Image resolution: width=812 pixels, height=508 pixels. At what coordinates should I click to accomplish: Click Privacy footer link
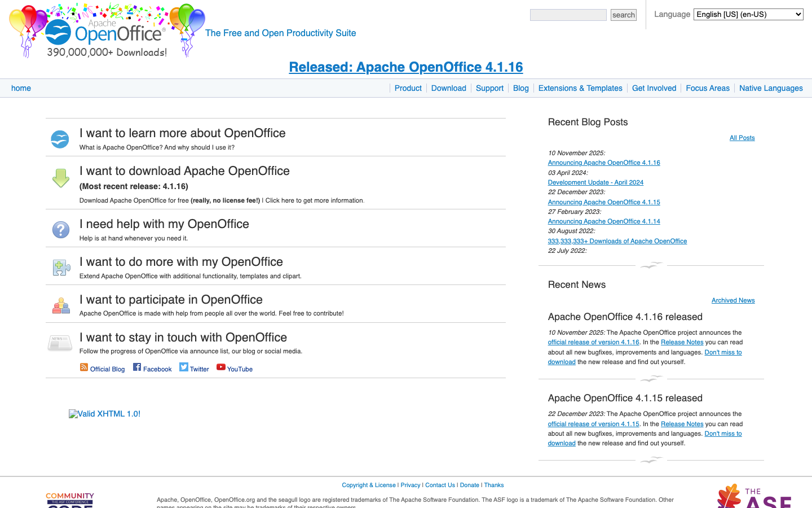pos(411,485)
